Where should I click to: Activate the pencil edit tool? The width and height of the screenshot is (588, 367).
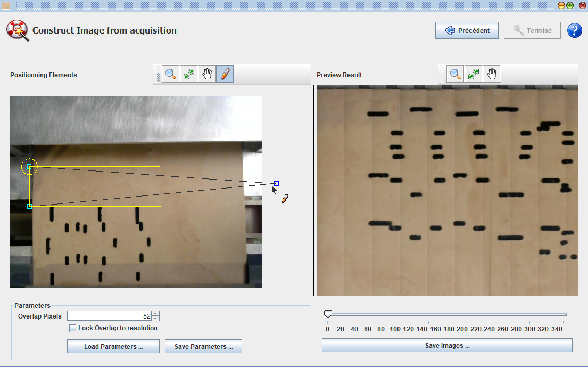click(225, 75)
